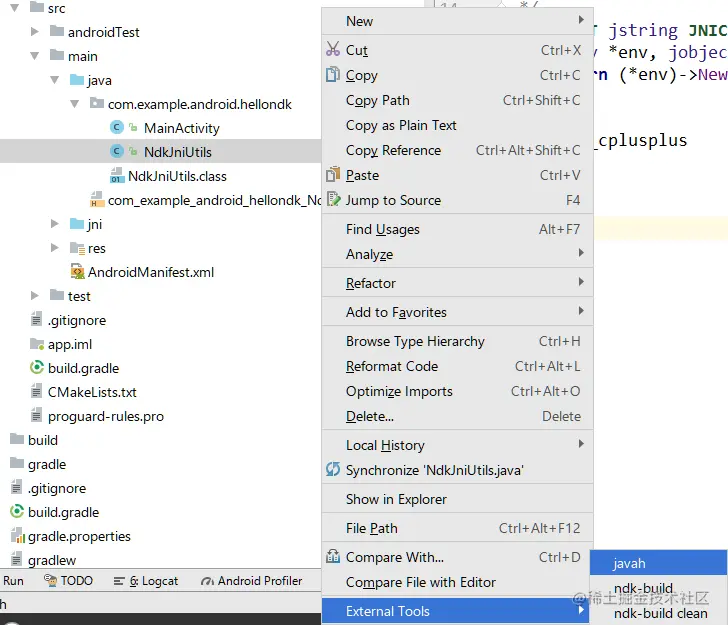The image size is (728, 625).
Task: Click the gradlew file icon
Action: pyautogui.click(x=16, y=559)
